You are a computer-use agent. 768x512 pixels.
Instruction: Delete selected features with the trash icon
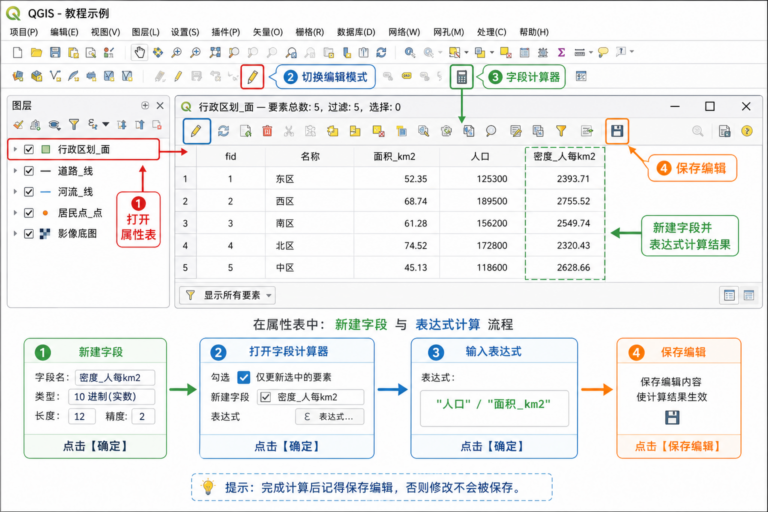267,131
